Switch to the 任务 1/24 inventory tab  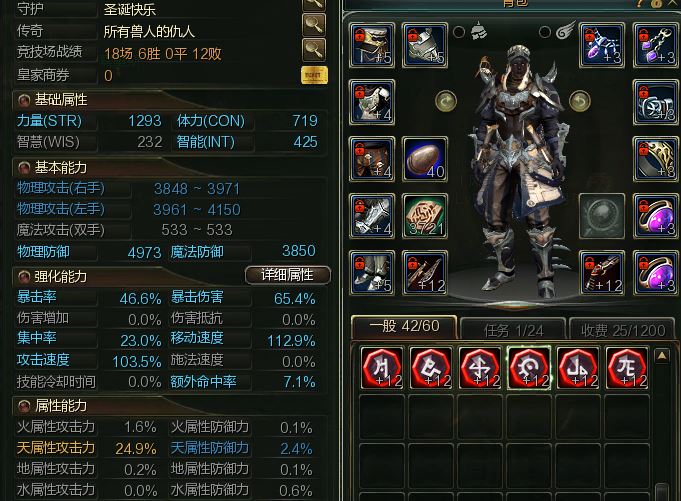[513, 329]
